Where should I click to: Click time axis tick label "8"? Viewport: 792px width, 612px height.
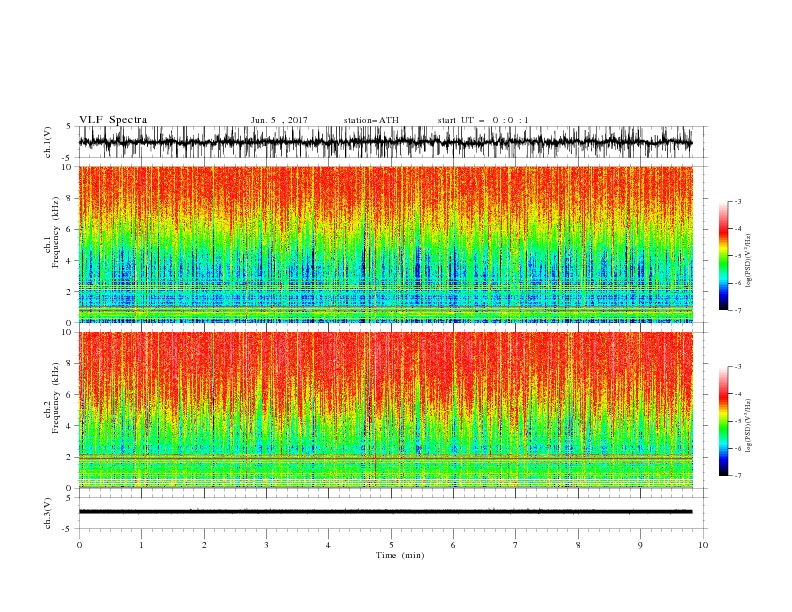click(x=578, y=545)
